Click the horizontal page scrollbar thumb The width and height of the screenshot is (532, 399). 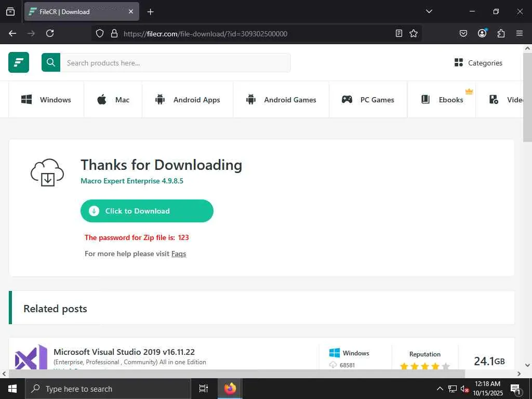[x=236, y=374]
